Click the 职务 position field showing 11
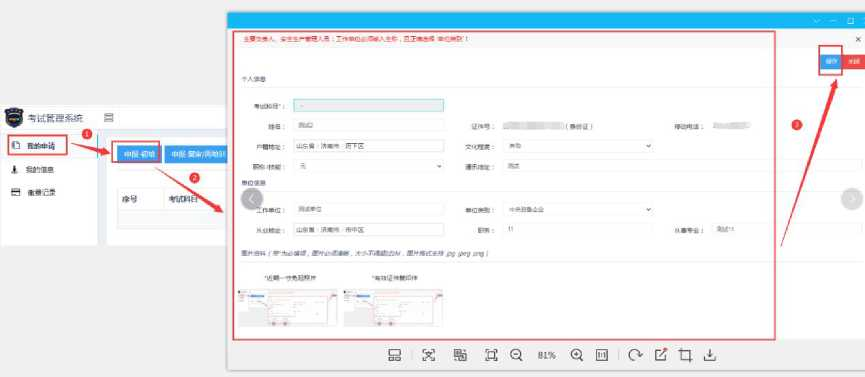Viewport: 865px width, 377px height. coord(578,229)
